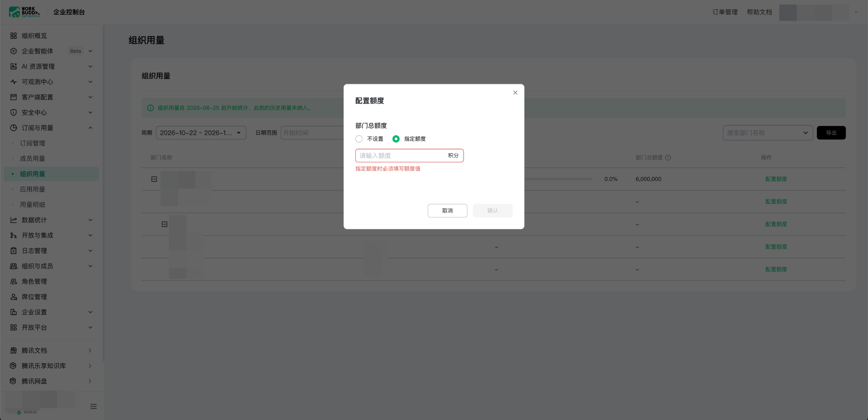Screen dimensions: 868x420
Task: Expand the 企业智能体 menu chevron
Action: [x=90, y=51]
